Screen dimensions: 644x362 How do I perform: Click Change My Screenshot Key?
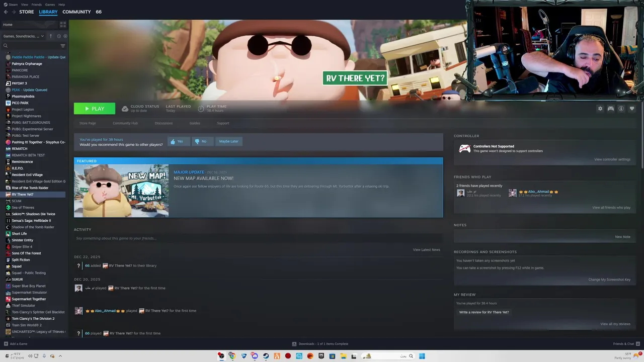tap(609, 280)
